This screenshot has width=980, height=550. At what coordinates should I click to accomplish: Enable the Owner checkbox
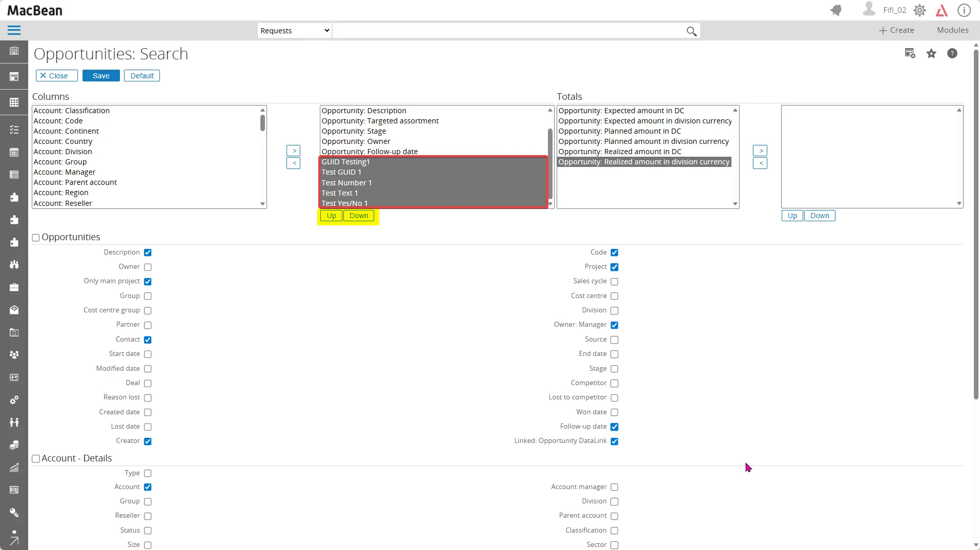pos(148,267)
